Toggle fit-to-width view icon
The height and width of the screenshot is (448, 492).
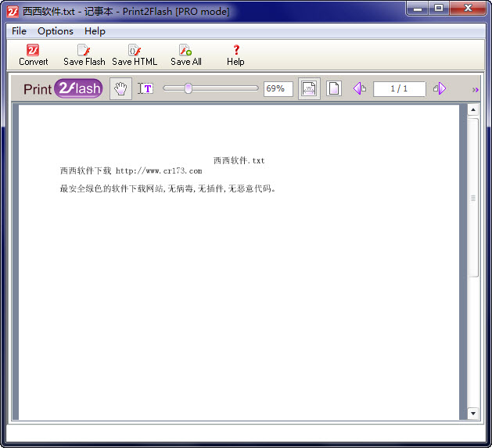pos(309,89)
